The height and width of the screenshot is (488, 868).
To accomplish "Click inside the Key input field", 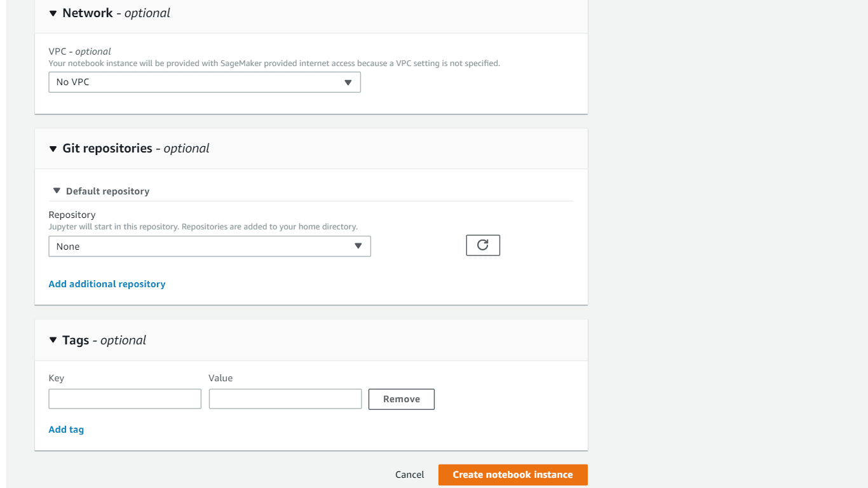I will 125,398.
